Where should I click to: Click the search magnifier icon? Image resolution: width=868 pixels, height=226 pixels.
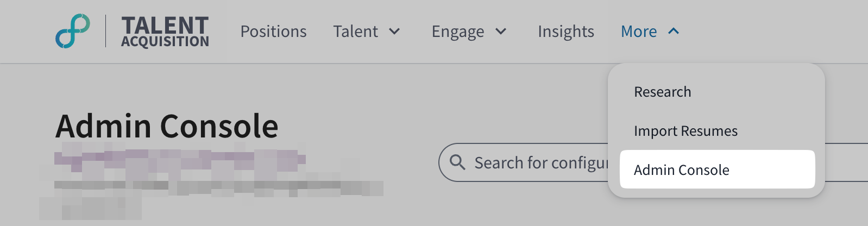pyautogui.click(x=457, y=162)
